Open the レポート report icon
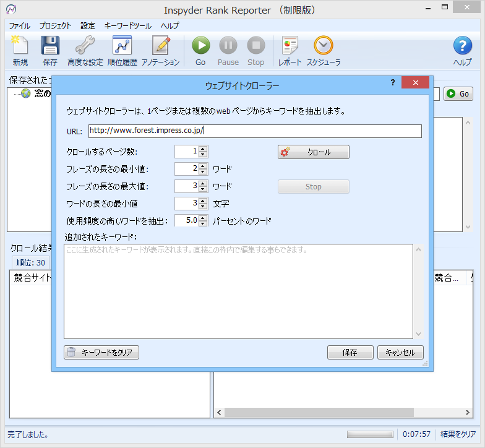 click(290, 51)
